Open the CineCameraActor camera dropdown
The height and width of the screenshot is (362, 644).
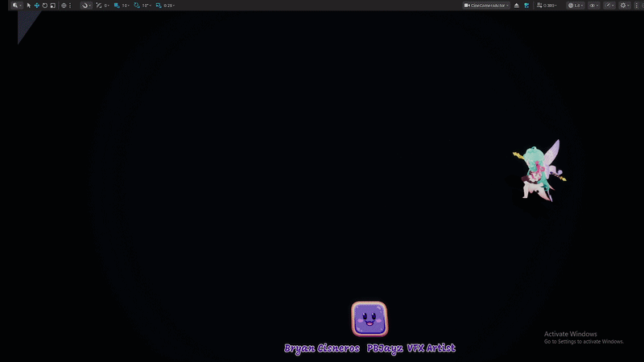pyautogui.click(x=486, y=6)
